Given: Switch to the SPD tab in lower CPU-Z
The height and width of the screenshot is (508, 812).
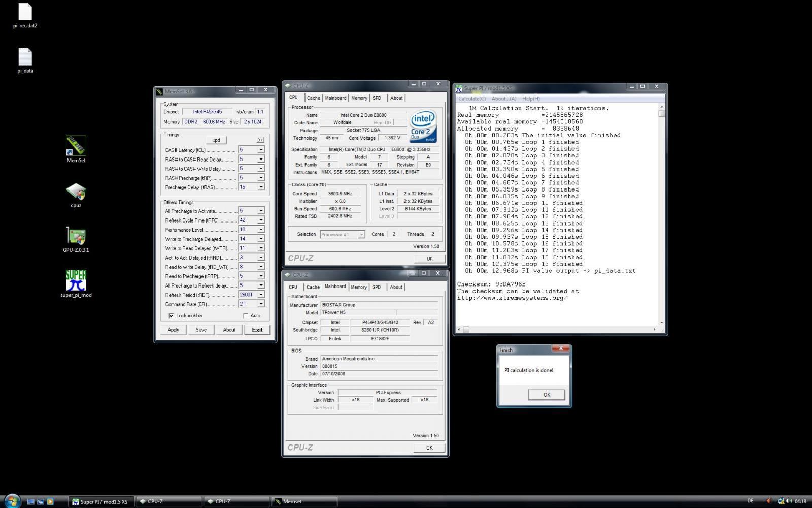Looking at the screenshot, I should tap(376, 287).
